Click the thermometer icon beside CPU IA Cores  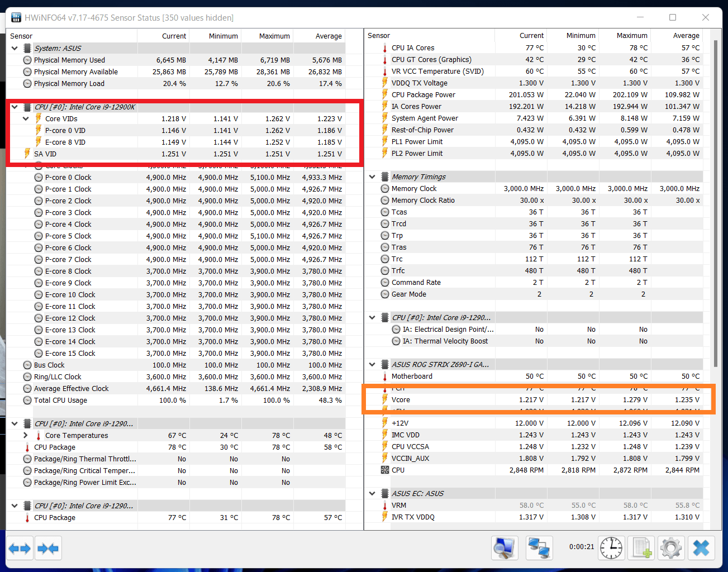coord(385,48)
